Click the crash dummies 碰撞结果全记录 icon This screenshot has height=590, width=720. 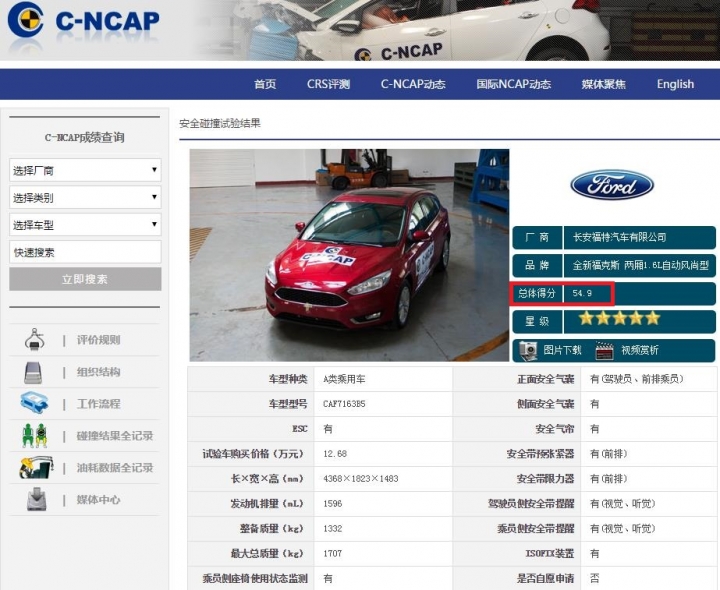(34, 436)
